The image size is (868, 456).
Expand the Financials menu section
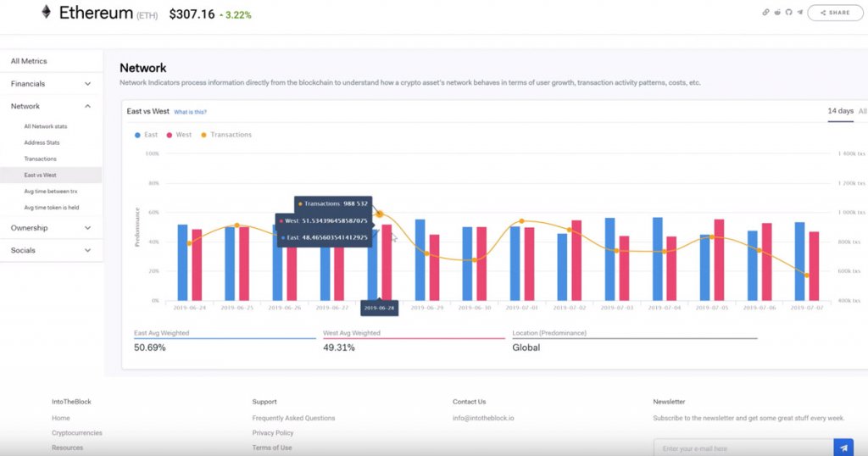coord(51,84)
